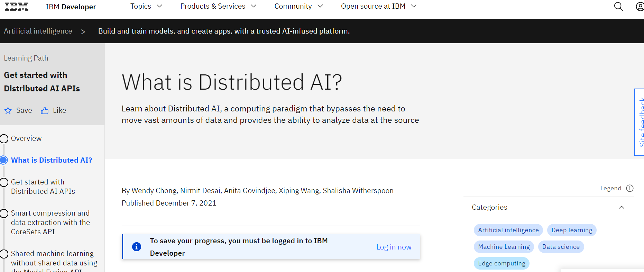Open Shared machine learning without shared data item
Viewport: 644px width, 272px height.
54,261
